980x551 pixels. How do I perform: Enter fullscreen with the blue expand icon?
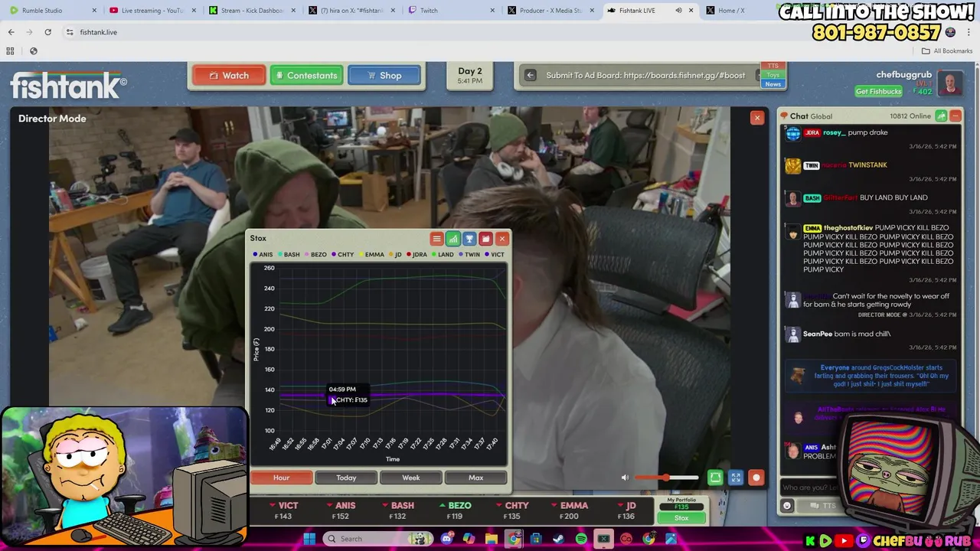(736, 478)
